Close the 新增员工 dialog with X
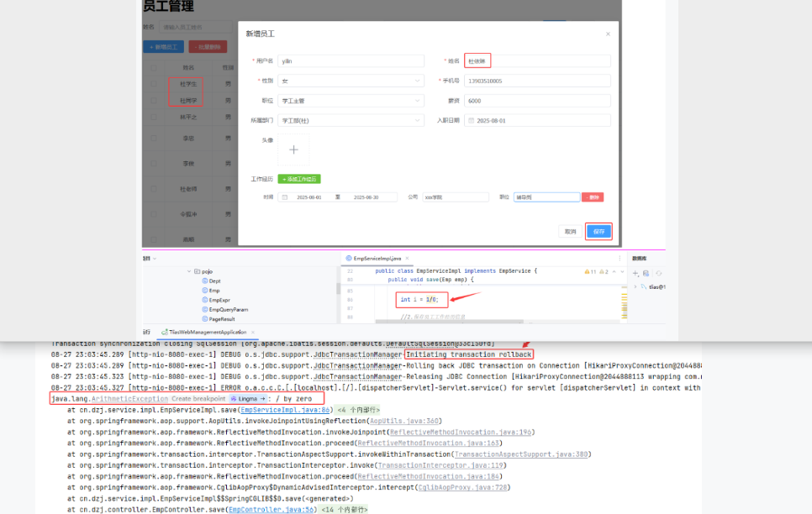The width and height of the screenshot is (812, 514). pyautogui.click(x=608, y=34)
